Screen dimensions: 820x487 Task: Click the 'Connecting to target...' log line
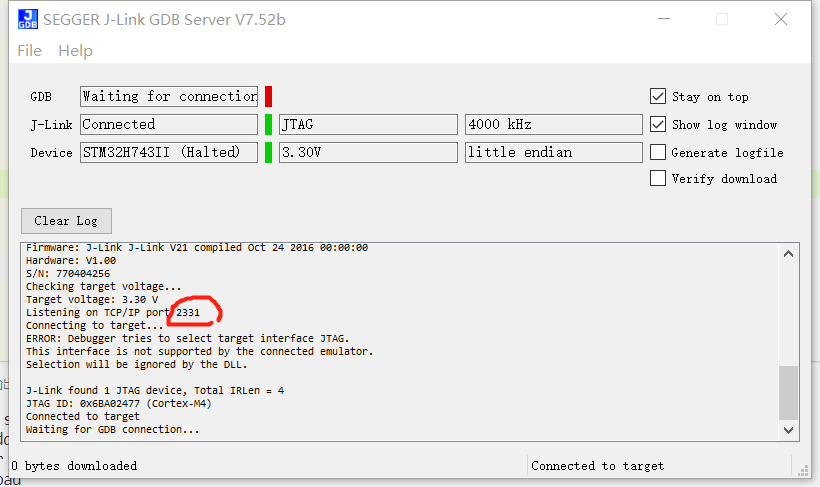pos(95,325)
